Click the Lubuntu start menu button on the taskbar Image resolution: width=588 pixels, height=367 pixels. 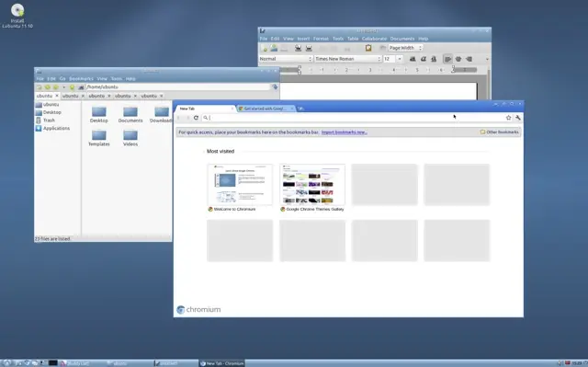6,363
